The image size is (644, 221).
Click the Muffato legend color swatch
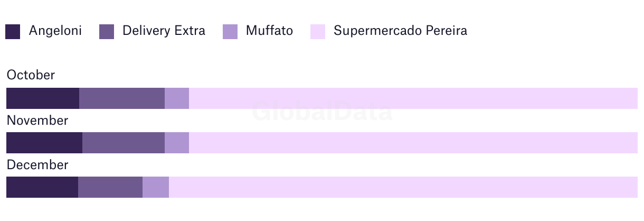tap(230, 32)
